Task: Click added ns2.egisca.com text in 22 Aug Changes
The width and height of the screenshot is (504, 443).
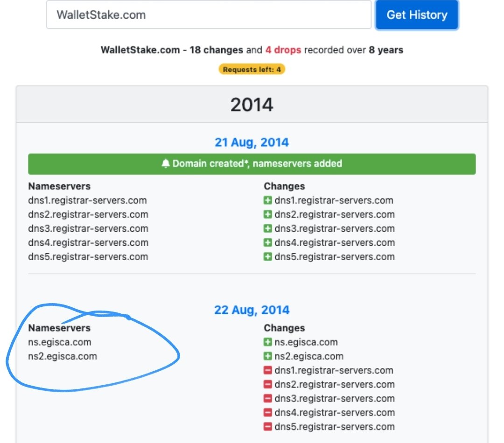Action: click(309, 356)
